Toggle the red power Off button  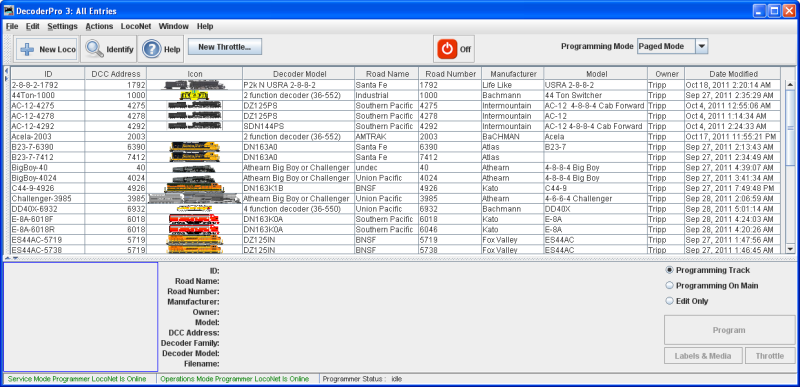tap(454, 49)
